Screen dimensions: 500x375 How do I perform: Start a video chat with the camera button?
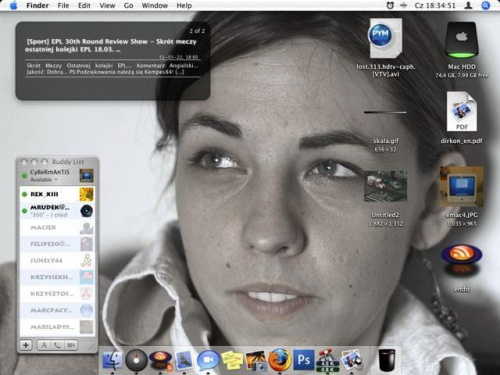pos(71,345)
